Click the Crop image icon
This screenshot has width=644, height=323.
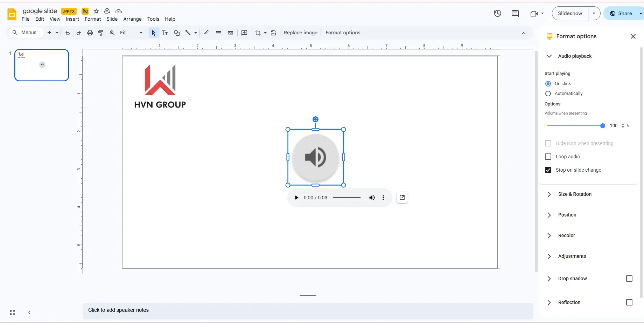click(x=258, y=33)
